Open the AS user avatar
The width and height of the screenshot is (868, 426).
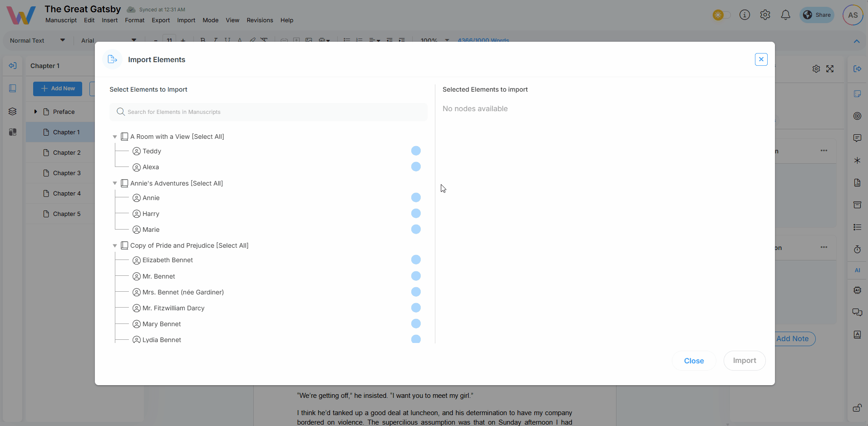pyautogui.click(x=853, y=15)
